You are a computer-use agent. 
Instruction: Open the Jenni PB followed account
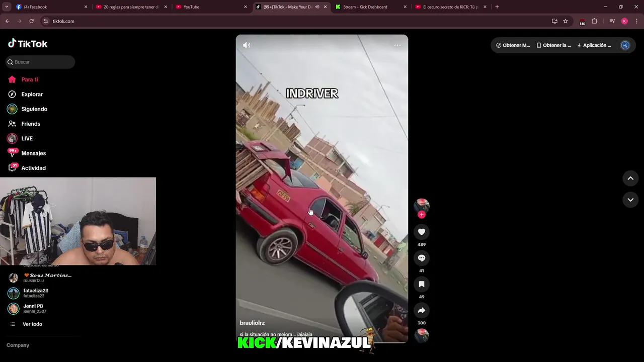[x=27, y=309]
